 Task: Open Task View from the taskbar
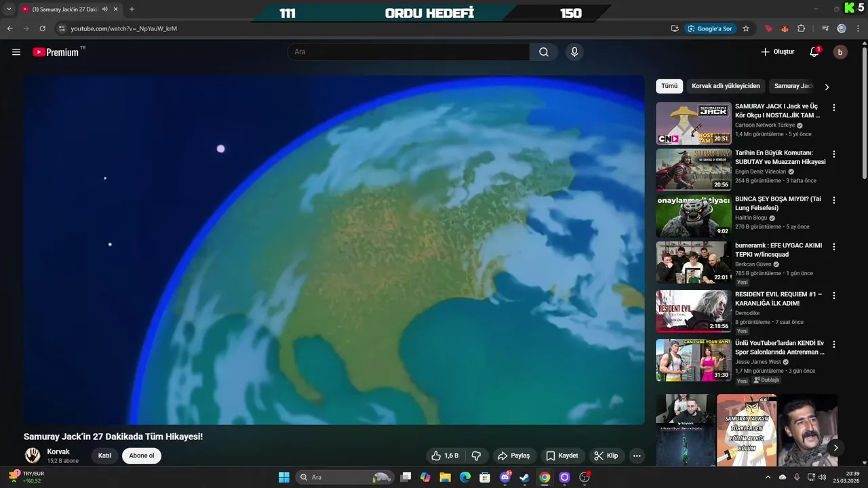click(406, 477)
